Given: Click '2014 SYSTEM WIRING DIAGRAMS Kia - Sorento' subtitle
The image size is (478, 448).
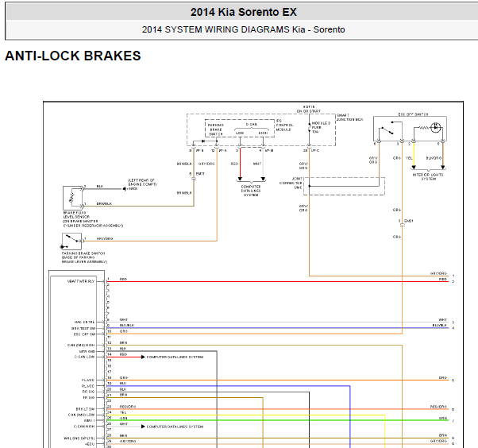Looking at the screenshot, I should (x=243, y=29).
